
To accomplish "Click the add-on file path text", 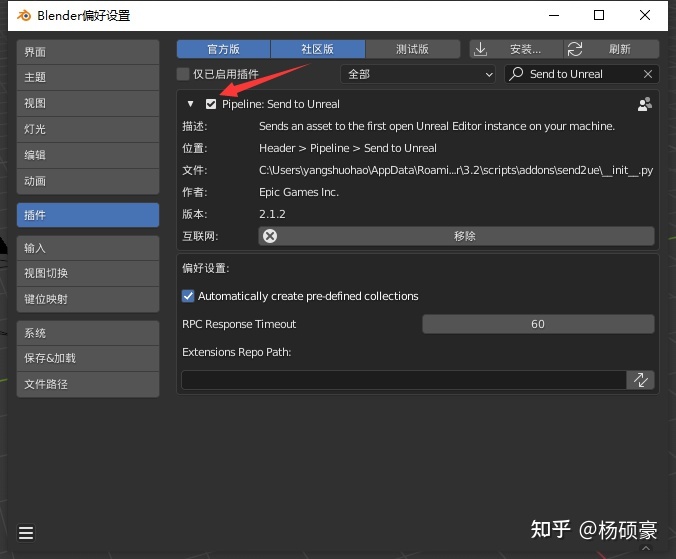I will click(x=456, y=170).
